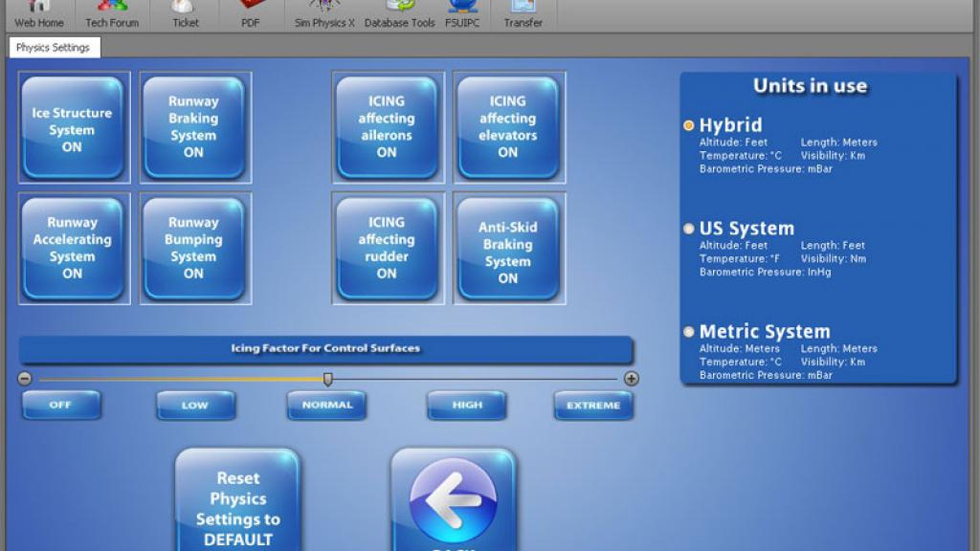Open the Web Home toolbar icon
The width and height of the screenshot is (980, 551).
tap(38, 13)
